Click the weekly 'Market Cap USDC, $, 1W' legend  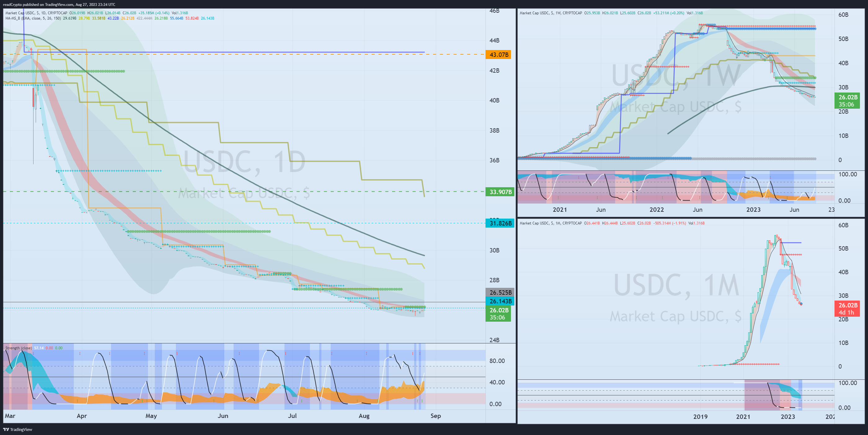(x=551, y=13)
